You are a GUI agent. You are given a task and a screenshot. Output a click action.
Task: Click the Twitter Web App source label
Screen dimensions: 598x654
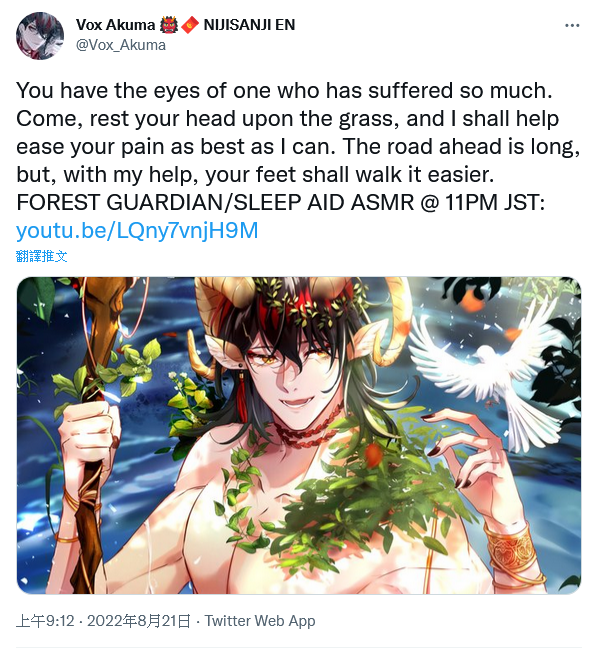[x=260, y=621]
